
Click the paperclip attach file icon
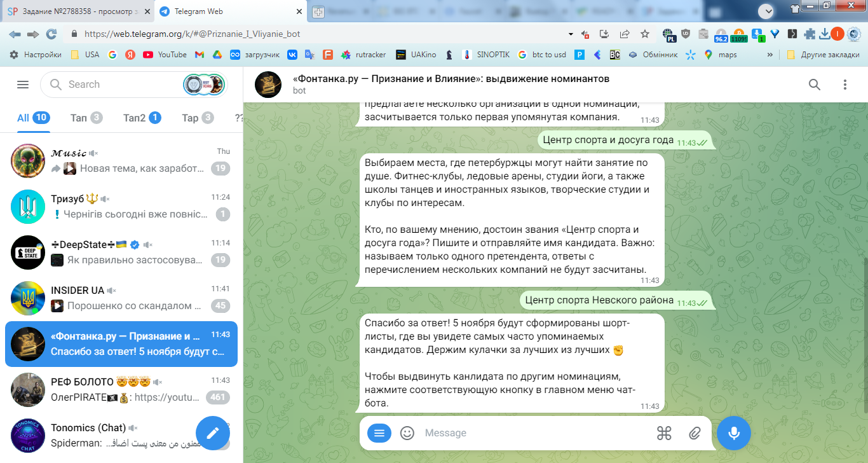pyautogui.click(x=695, y=433)
